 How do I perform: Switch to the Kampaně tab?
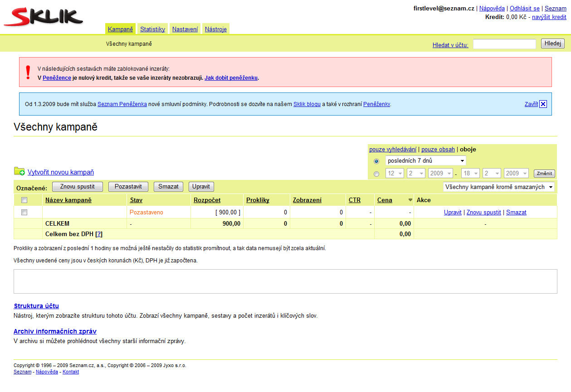pos(120,29)
